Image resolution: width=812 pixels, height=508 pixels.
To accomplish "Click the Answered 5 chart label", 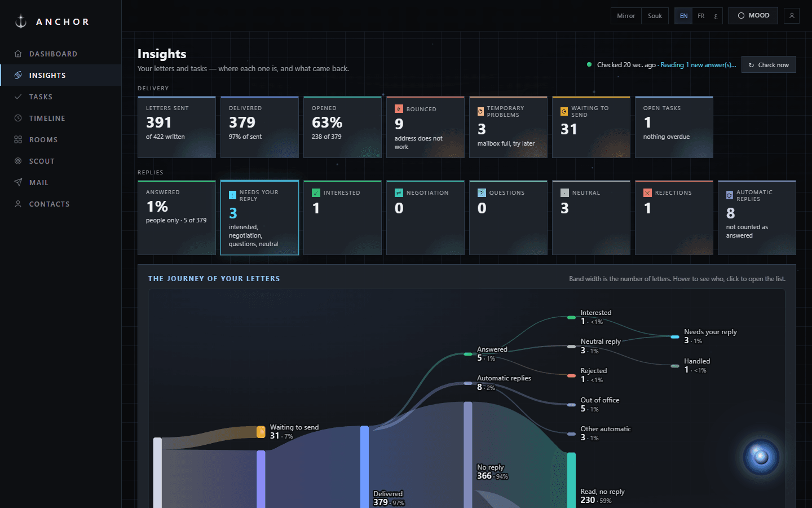I will click(492, 354).
